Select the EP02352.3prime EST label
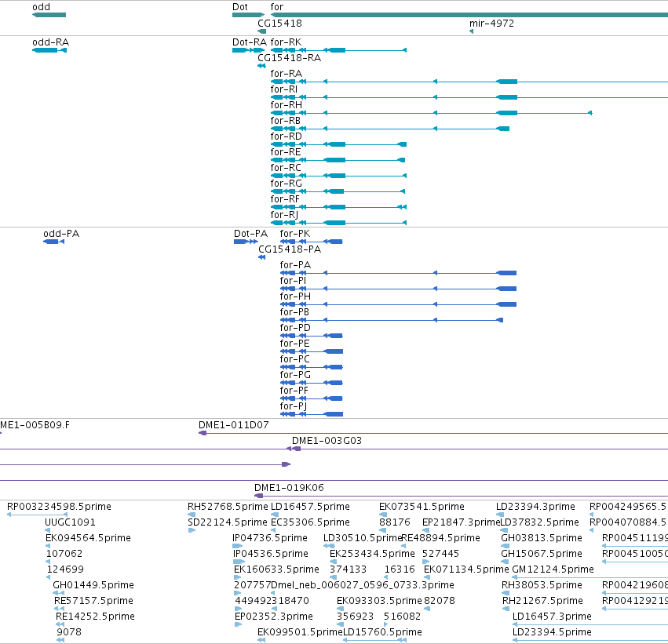 coord(274,617)
